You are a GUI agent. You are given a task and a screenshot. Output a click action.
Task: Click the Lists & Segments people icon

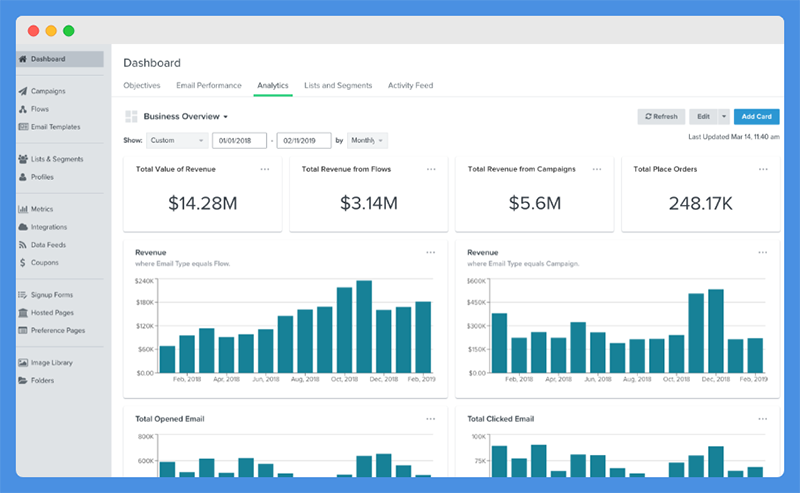pos(23,159)
